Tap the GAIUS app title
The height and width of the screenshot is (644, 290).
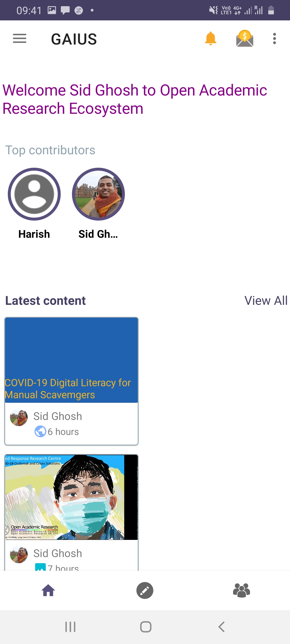[x=74, y=39]
